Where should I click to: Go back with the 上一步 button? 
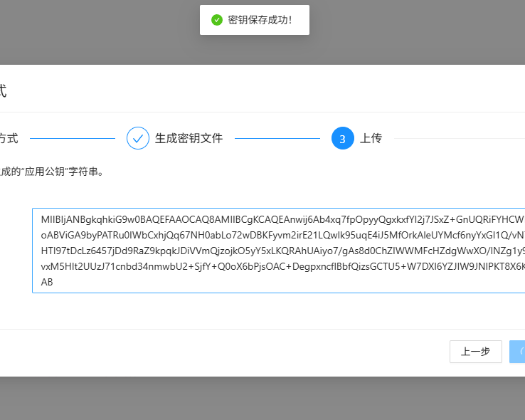point(475,352)
